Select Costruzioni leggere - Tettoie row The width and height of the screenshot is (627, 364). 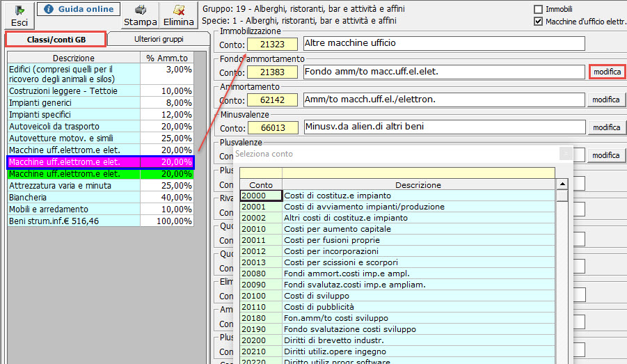(100, 90)
